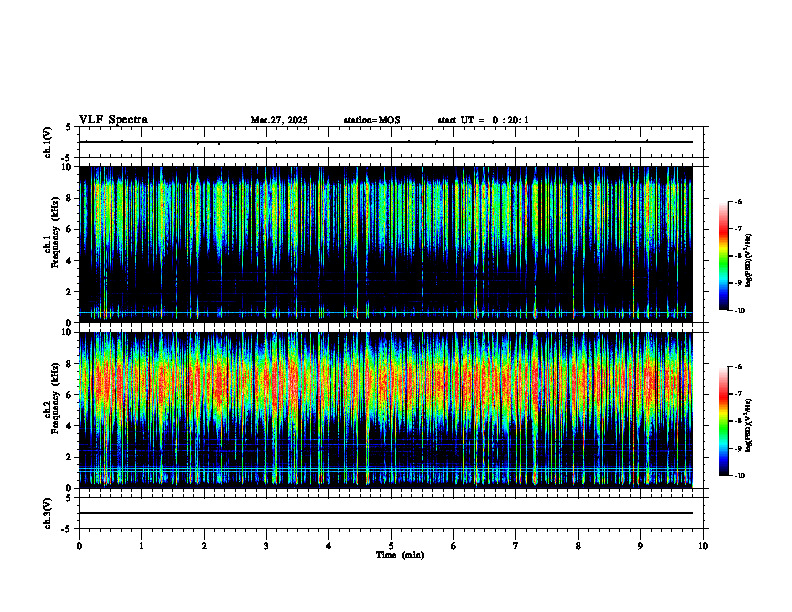Image resolution: width=792 pixels, height=612 pixels.
Task: Select the "start UT = 0 : 20: 1" text
Action: pyautogui.click(x=483, y=120)
